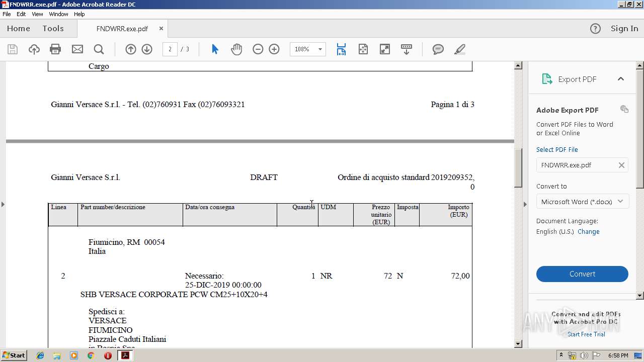Viewport: 644px width, 362px height.
Task: Click Select PDF File link
Action: pos(557,149)
